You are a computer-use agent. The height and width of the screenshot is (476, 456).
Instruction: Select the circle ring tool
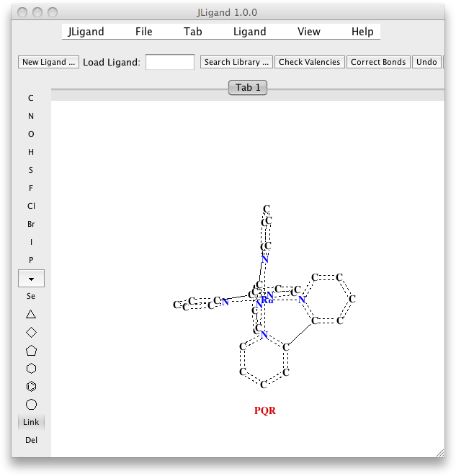click(x=31, y=405)
